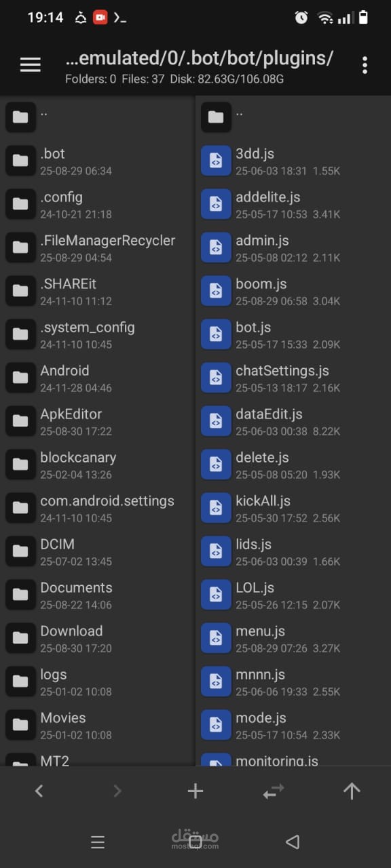Select the kickAll.js file

pyautogui.click(x=293, y=508)
